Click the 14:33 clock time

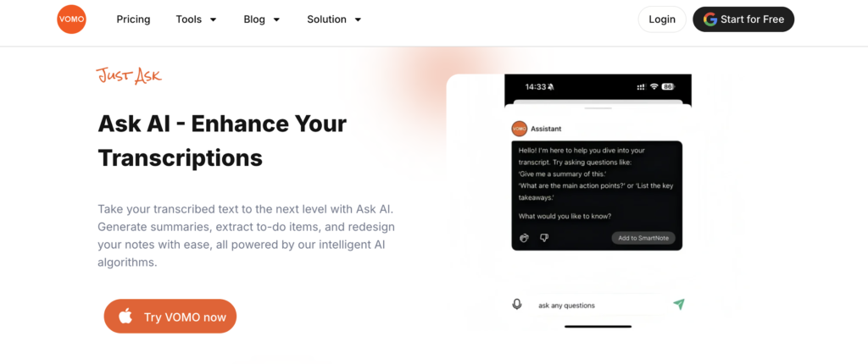[536, 87]
